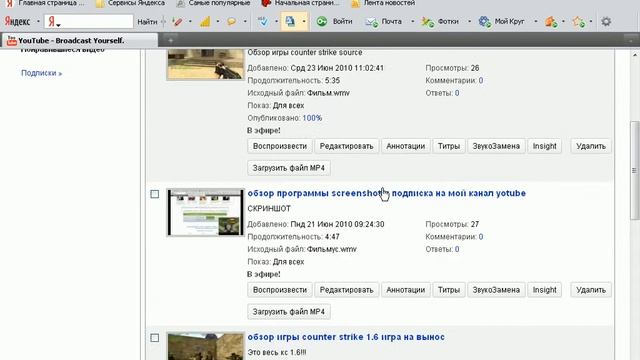This screenshot has height=360, width=640.
Task: Click the counter strike source video thumbnail
Action: pyautogui.click(x=205, y=64)
